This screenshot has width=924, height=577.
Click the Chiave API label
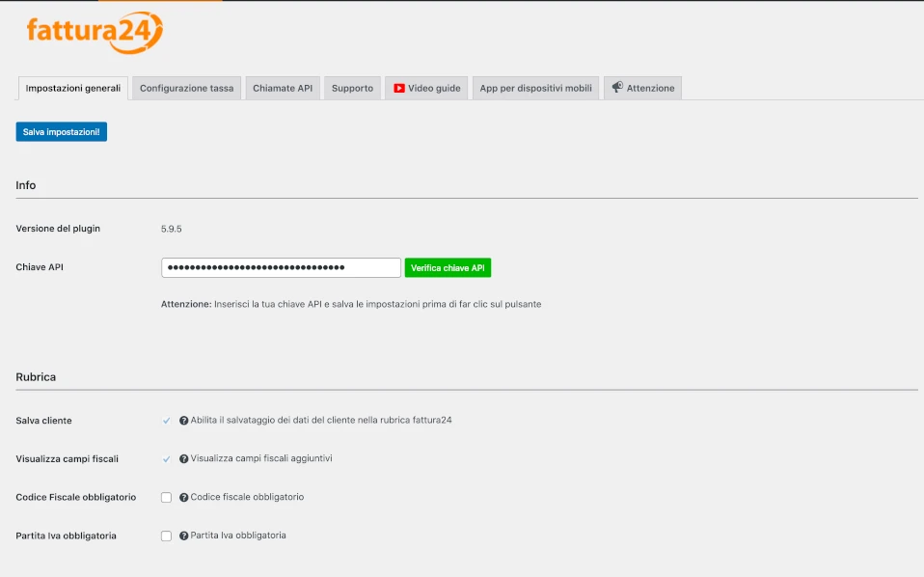[40, 267]
